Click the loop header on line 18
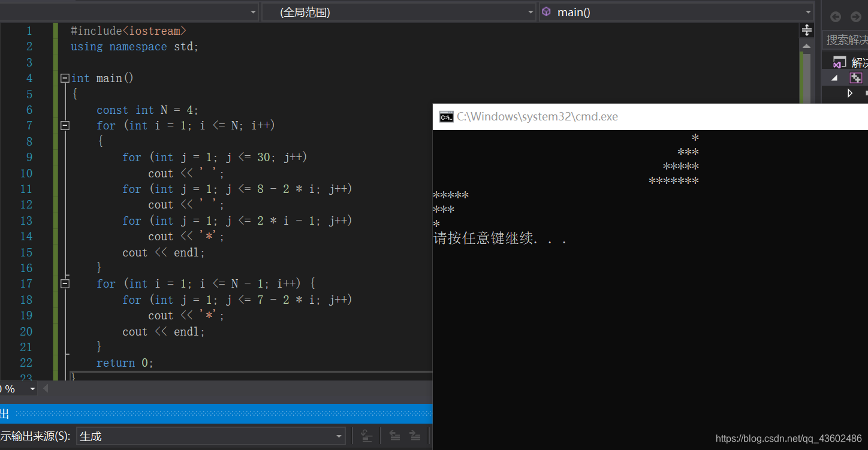The image size is (868, 450). point(237,300)
